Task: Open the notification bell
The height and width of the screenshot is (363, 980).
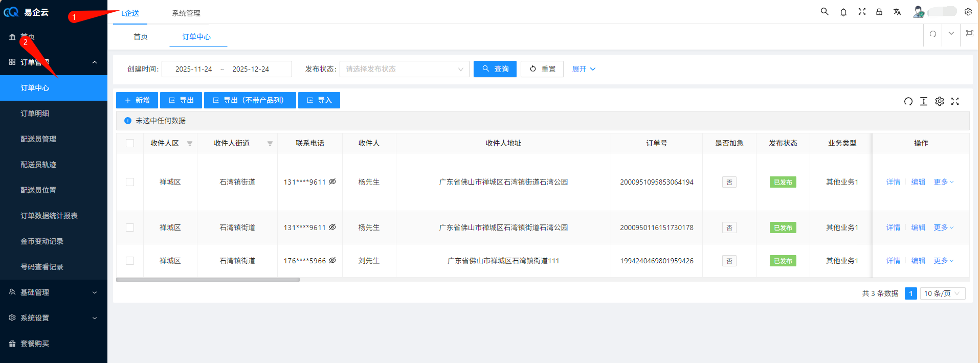Action: (843, 12)
